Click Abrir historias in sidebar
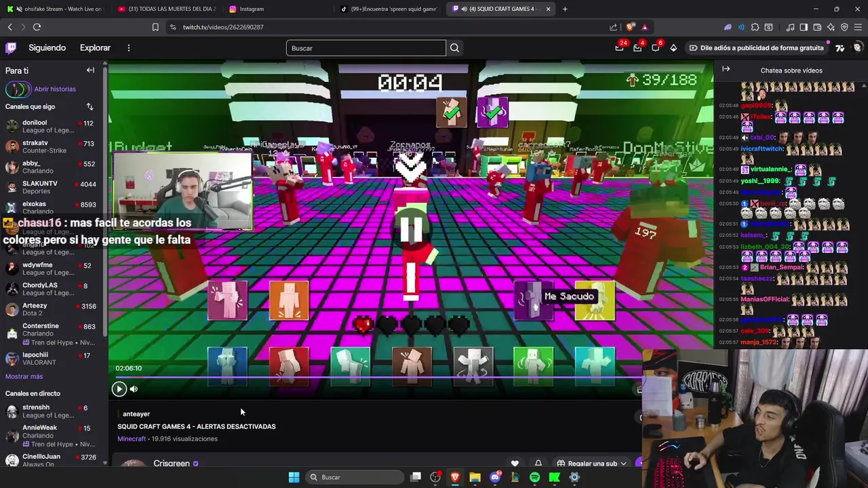This screenshot has height=488, width=868. coord(55,89)
